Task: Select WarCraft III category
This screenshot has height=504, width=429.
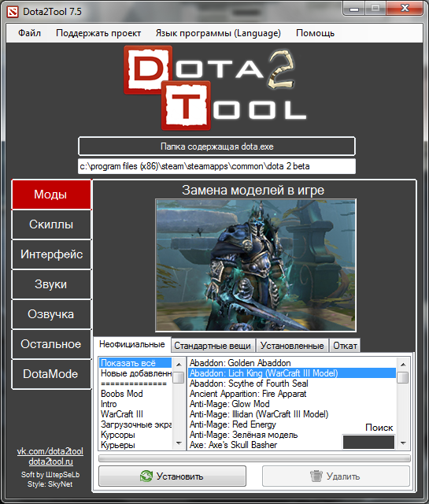Action: 135,414
